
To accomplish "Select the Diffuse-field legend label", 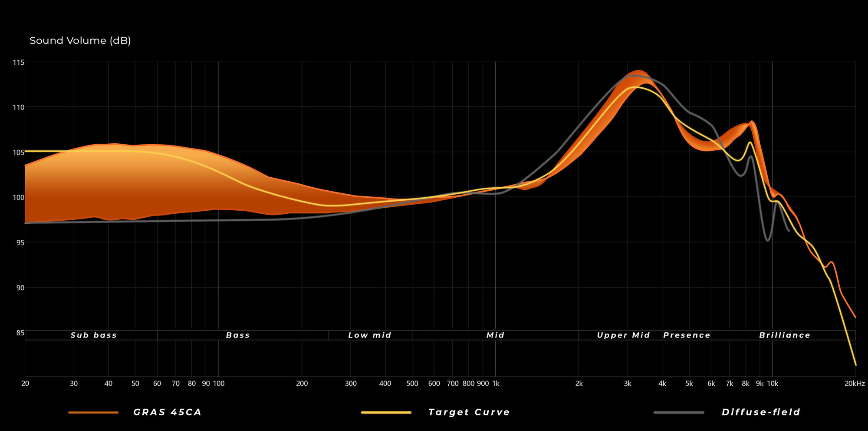I will 761,412.
